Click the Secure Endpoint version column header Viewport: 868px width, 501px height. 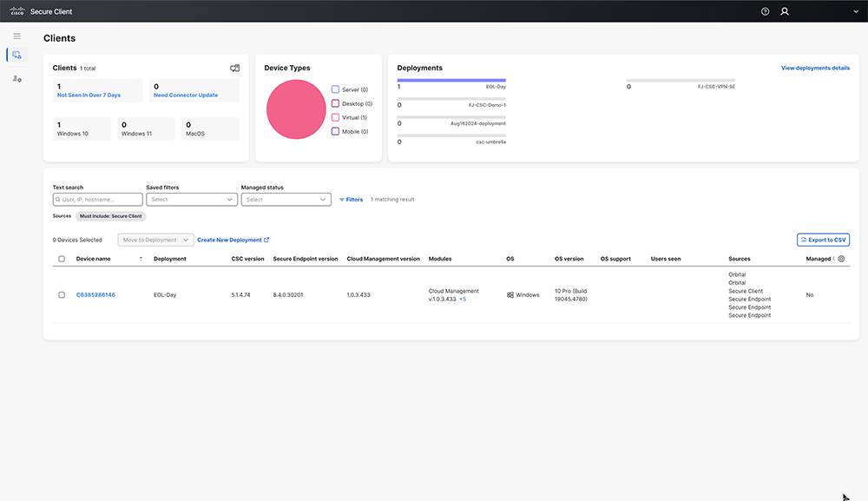(305, 259)
